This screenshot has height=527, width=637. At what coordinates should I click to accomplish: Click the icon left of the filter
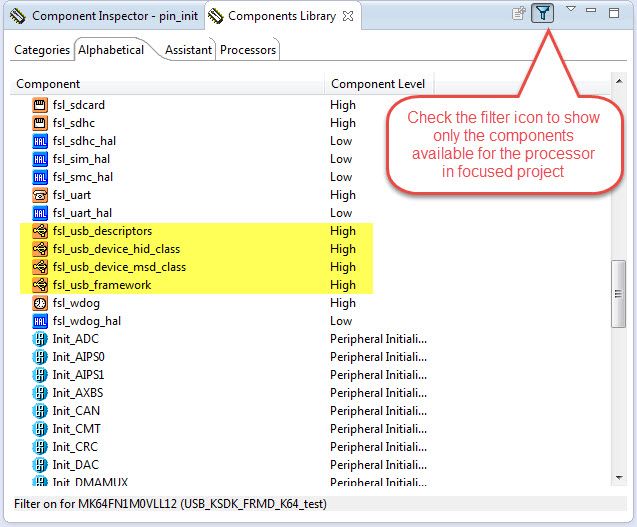[519, 13]
